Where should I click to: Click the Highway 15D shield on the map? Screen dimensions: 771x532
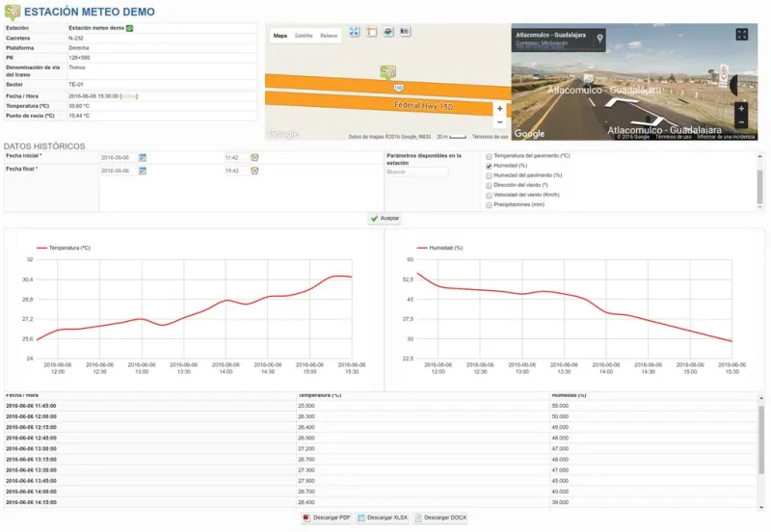[398, 88]
